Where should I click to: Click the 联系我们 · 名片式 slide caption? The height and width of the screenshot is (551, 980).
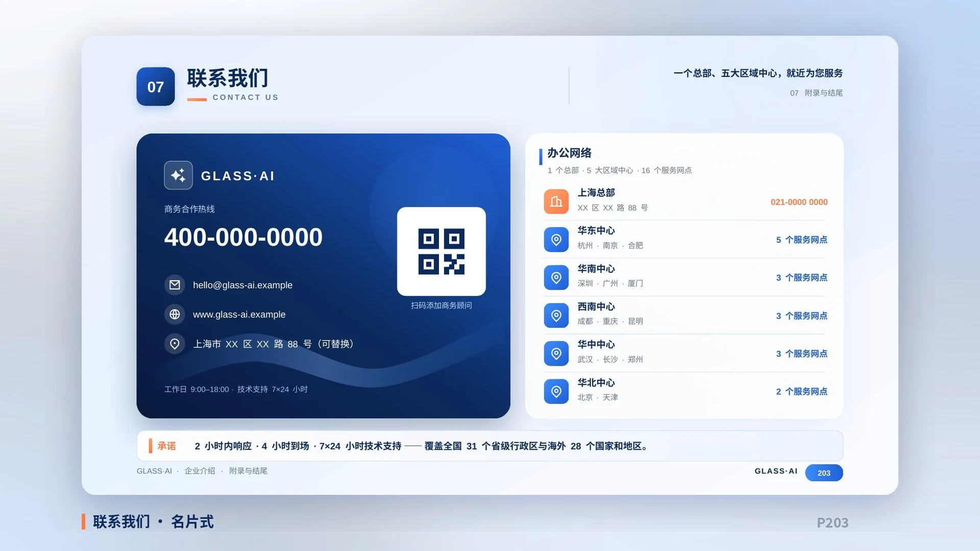153,522
